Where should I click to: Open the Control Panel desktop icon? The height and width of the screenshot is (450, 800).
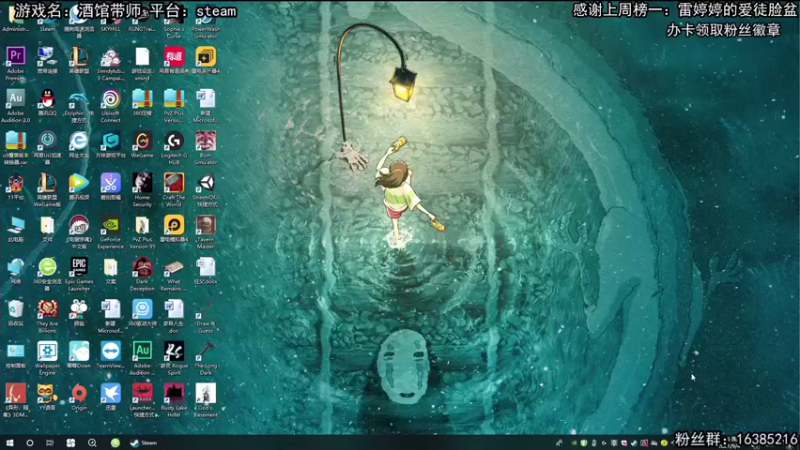(15, 352)
